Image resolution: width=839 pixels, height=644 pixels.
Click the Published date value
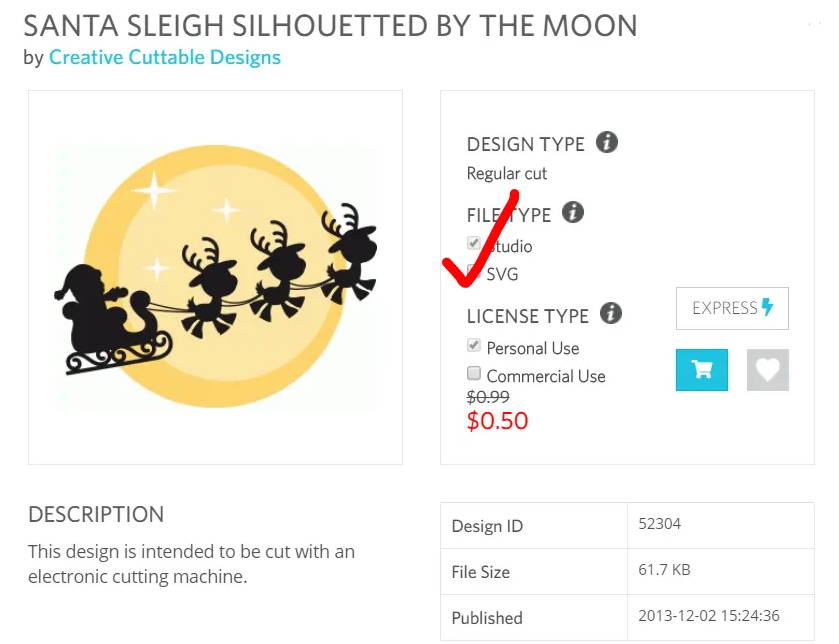(x=708, y=616)
